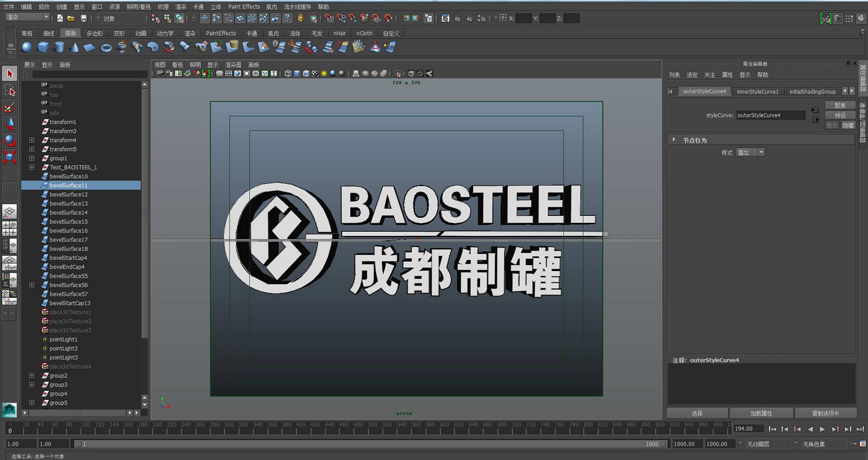Select the Move tool cone icon

[x=9, y=123]
